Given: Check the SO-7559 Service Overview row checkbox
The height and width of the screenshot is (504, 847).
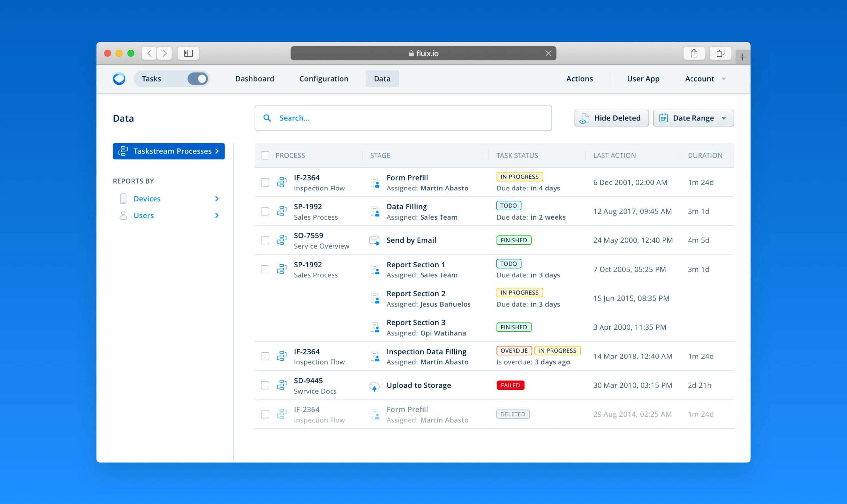Looking at the screenshot, I should click(x=265, y=240).
